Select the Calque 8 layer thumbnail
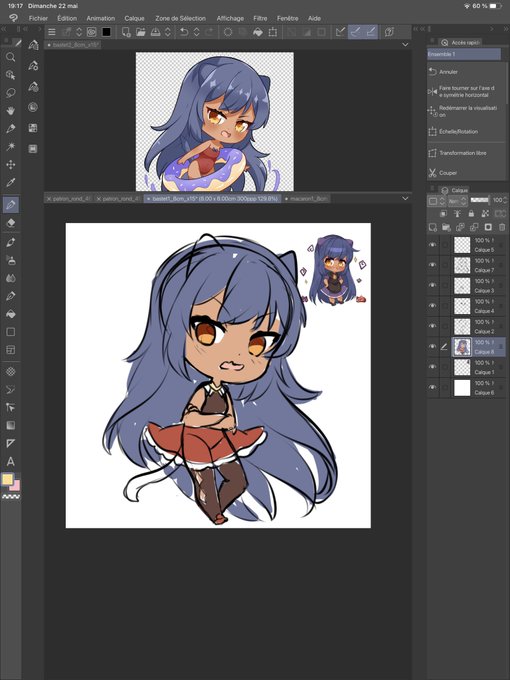 pyautogui.click(x=462, y=347)
